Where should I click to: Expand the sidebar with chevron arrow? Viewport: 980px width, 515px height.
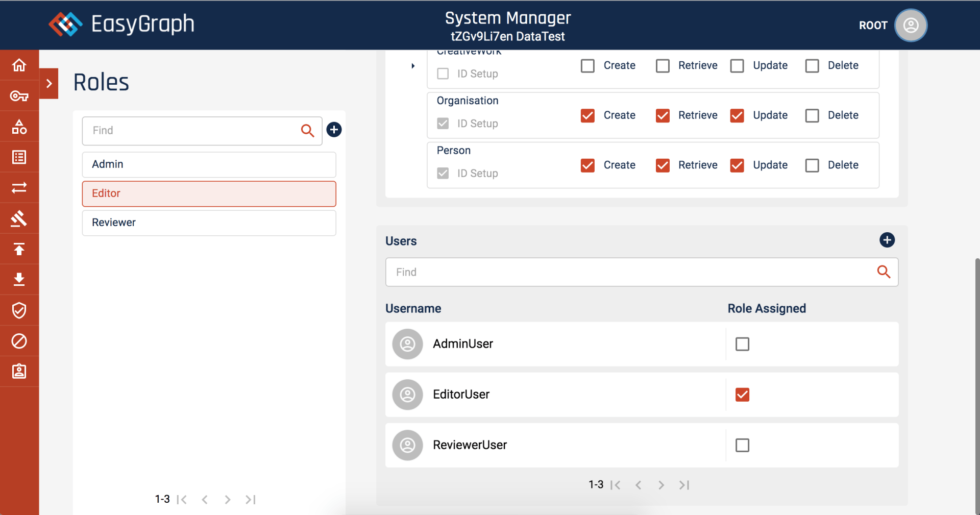point(49,84)
